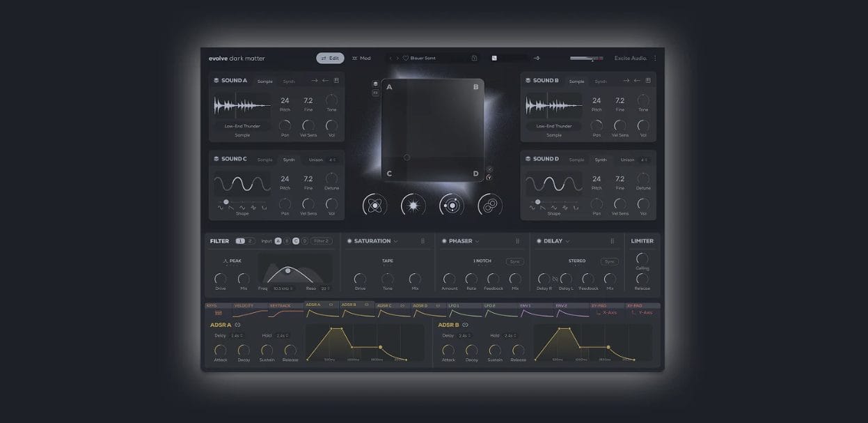Toggle filter input D

[304, 241]
